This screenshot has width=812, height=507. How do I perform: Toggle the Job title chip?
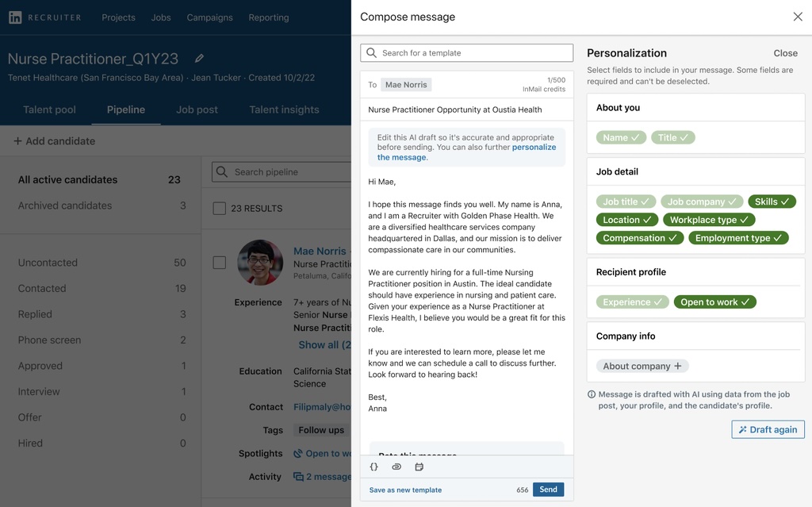tap(626, 202)
